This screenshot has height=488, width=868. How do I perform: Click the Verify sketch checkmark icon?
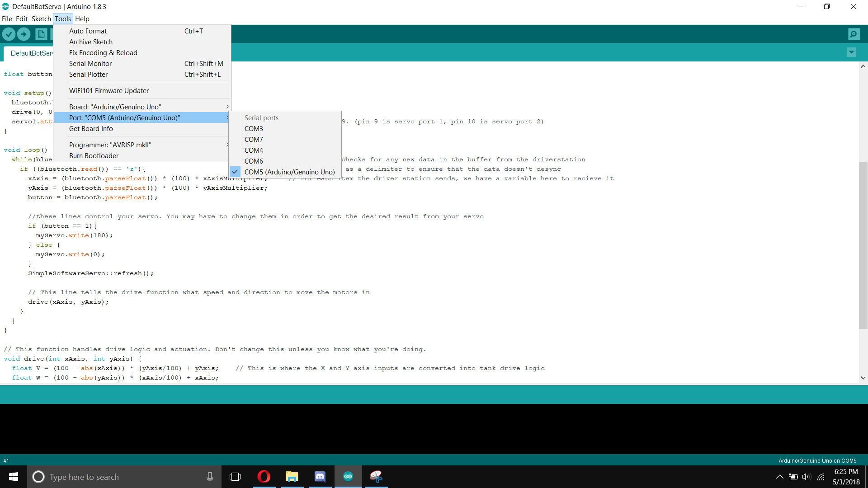tap(9, 34)
